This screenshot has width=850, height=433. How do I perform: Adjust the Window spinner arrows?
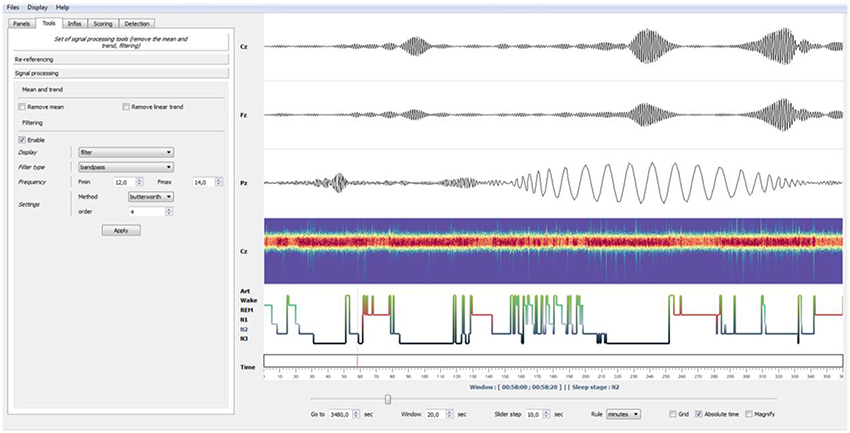coord(450,415)
